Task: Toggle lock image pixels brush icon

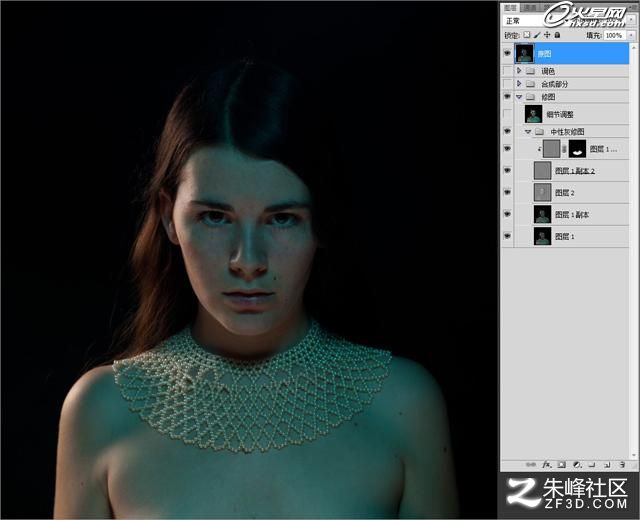Action: (x=537, y=35)
